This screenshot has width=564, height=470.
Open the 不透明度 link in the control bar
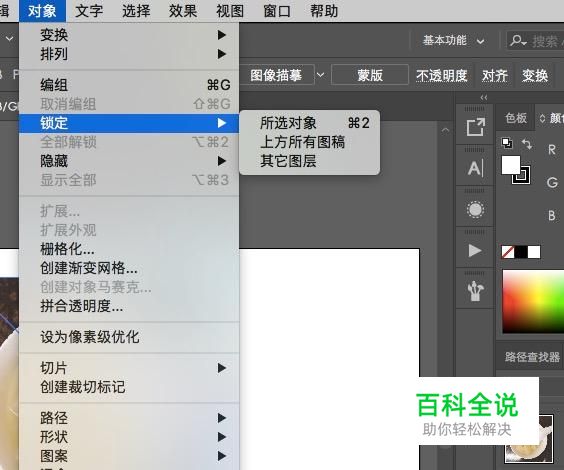[441, 75]
